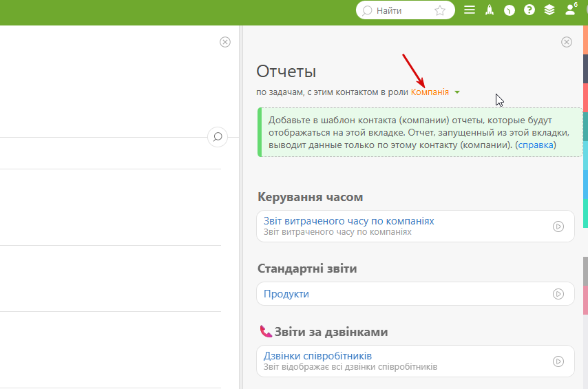The image size is (588, 389).
Task: Click the rocket icon in the top bar
Action: tap(490, 10)
